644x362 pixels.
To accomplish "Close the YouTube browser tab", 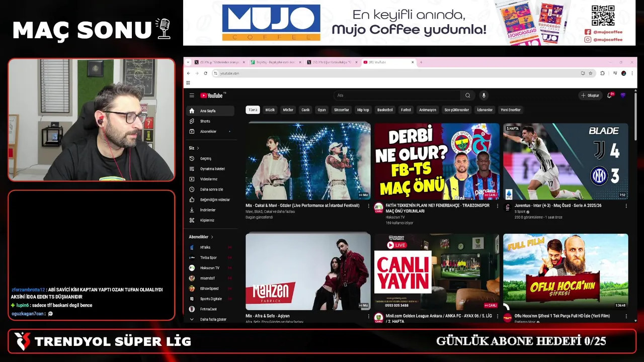I will pyautogui.click(x=413, y=62).
